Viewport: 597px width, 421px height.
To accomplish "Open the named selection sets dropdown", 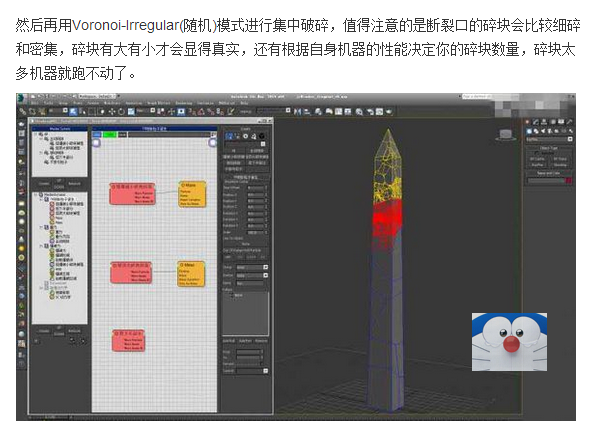I will click(x=273, y=111).
